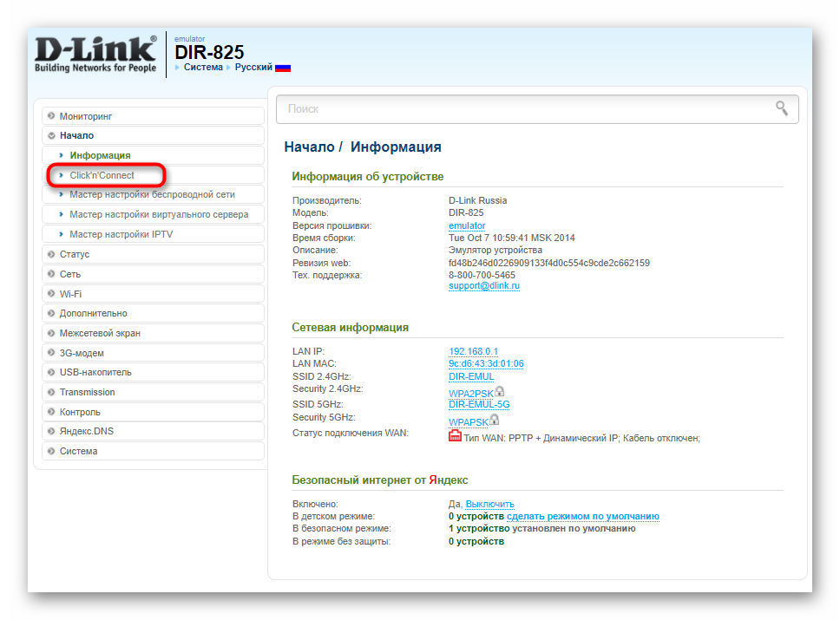
Task: Click the phone number 8-800-700-5465
Action: pyautogui.click(x=482, y=275)
